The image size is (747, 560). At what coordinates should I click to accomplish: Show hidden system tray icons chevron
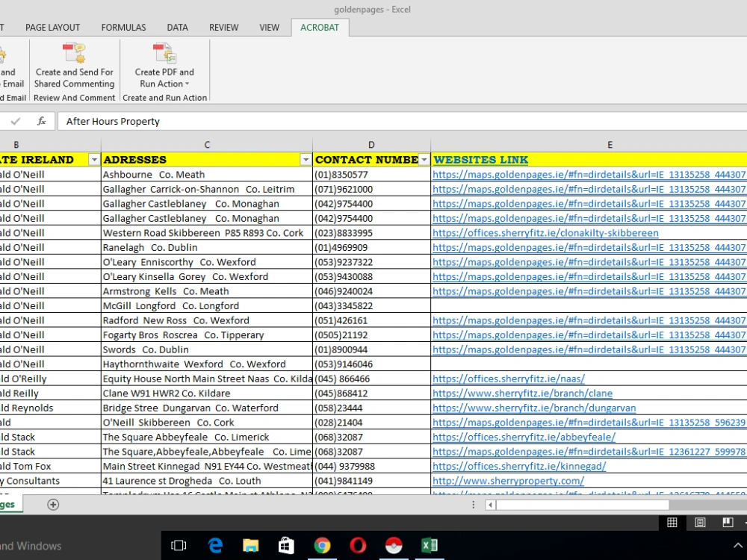737,546
